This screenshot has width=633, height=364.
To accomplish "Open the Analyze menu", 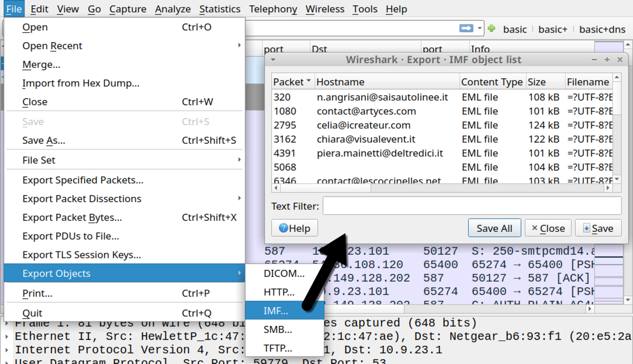I will click(x=173, y=9).
